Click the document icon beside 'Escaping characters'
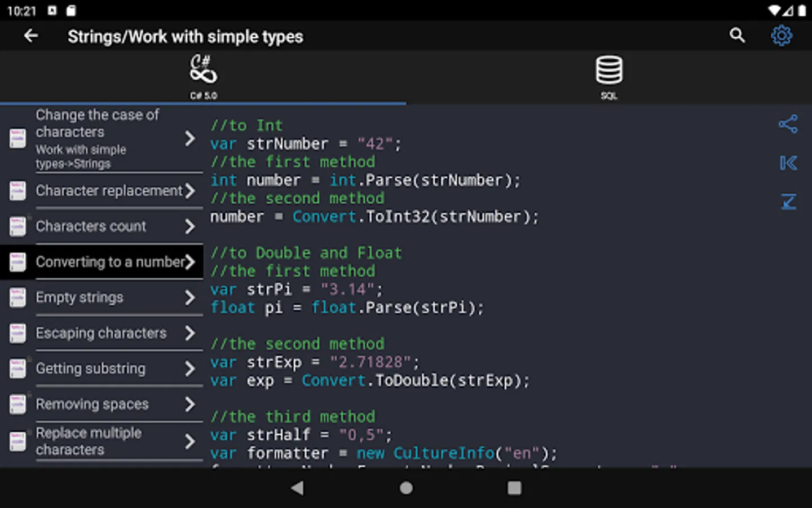 pyautogui.click(x=17, y=333)
